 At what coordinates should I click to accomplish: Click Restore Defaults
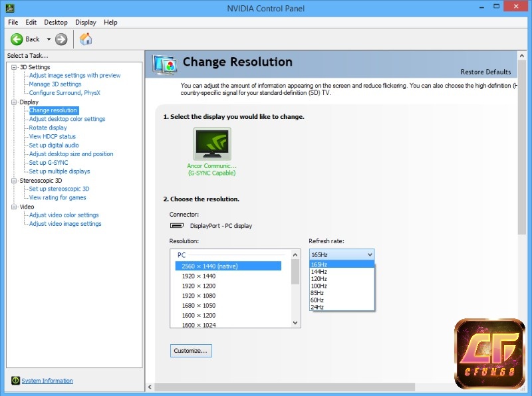[x=485, y=72]
